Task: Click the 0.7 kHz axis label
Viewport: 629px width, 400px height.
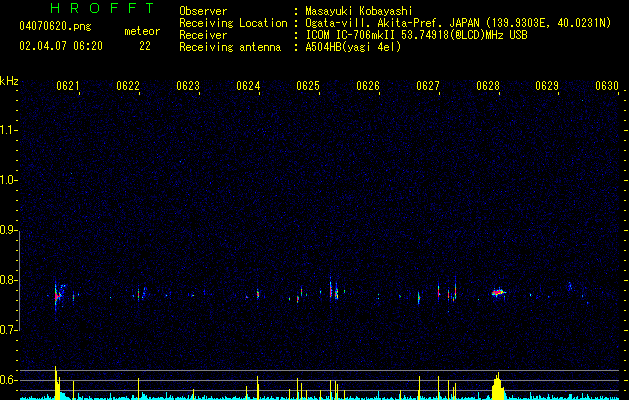Action: pyautogui.click(x=8, y=330)
